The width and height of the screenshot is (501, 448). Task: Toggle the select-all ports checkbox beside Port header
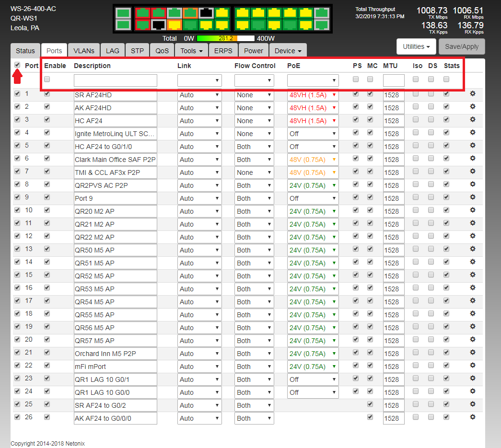click(x=17, y=65)
